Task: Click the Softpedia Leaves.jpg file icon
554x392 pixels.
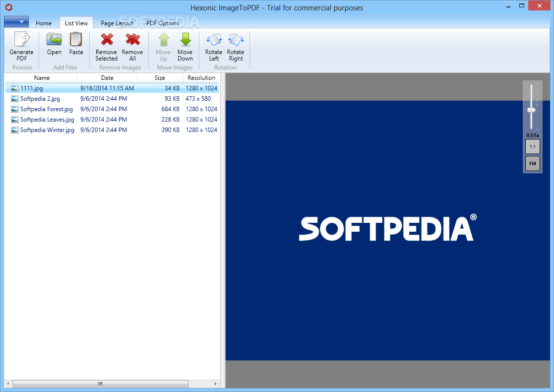Action: point(15,120)
